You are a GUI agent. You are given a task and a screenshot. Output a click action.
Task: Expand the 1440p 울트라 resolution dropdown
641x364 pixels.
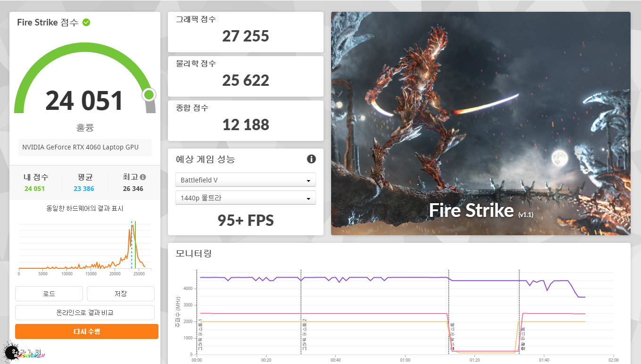(x=245, y=198)
